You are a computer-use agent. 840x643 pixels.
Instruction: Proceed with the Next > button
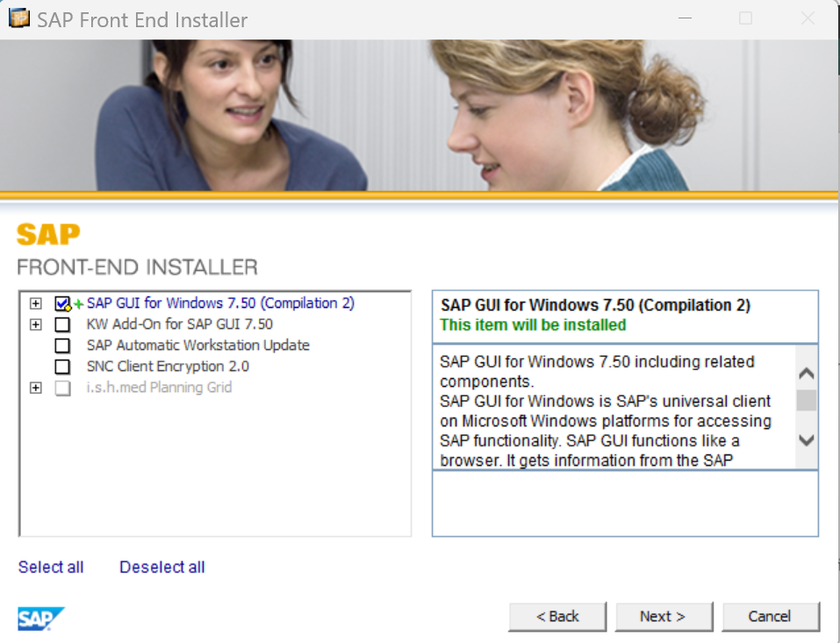point(664,617)
